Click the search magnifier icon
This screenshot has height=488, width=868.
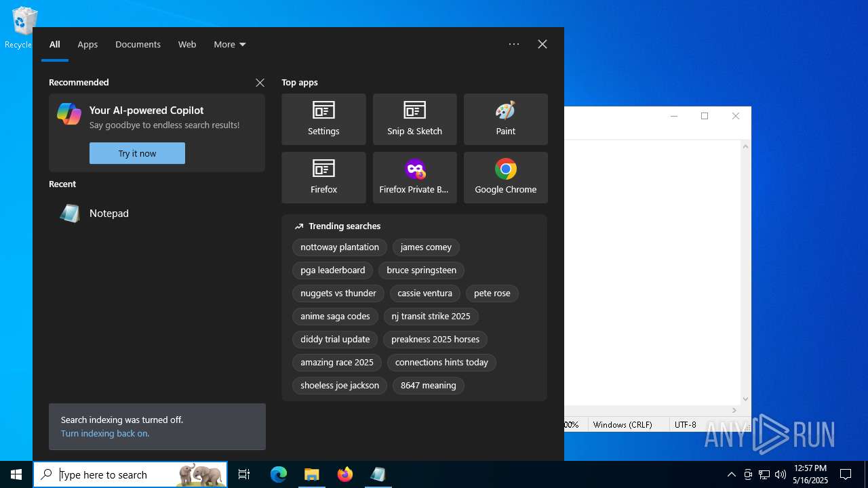(47, 474)
